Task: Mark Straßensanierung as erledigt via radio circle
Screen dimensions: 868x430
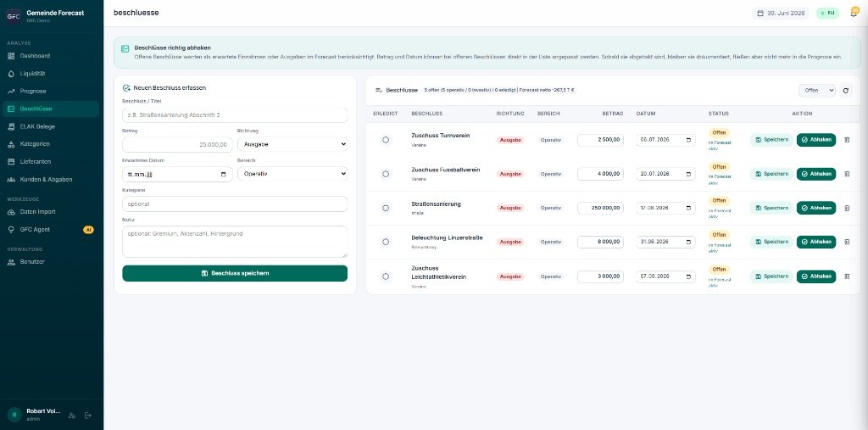Action: tap(386, 209)
